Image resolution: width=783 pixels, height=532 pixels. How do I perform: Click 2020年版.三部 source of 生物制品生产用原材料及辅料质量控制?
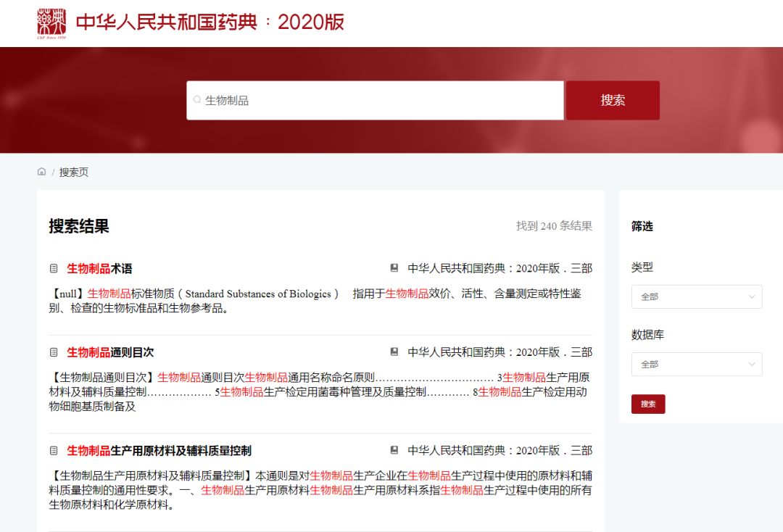[500, 451]
